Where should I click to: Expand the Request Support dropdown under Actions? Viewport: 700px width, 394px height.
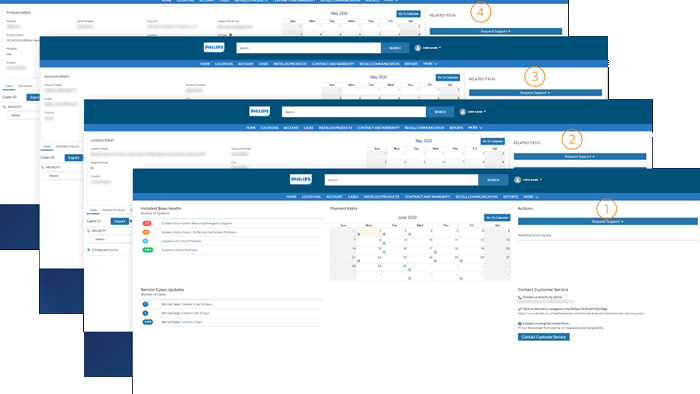608,221
